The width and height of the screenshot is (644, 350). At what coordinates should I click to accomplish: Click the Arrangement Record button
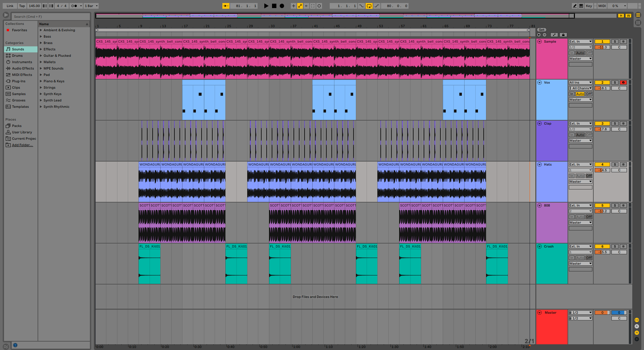click(x=282, y=6)
